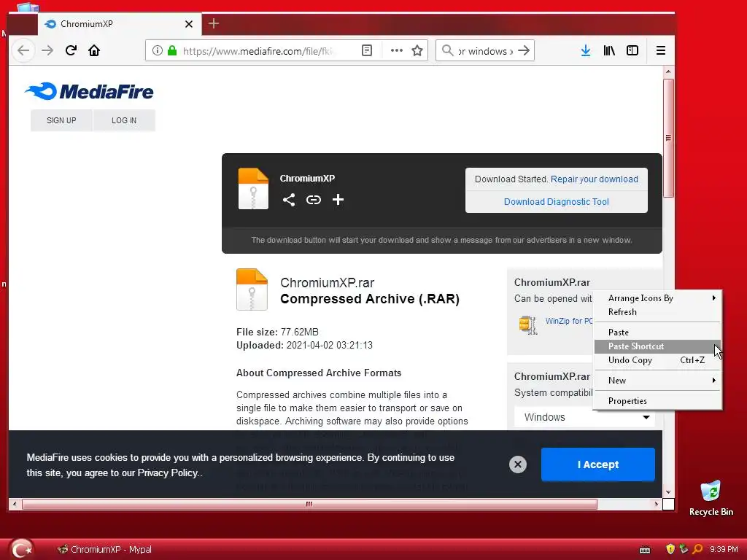Click the vertical scrollbar thumb

(668, 138)
